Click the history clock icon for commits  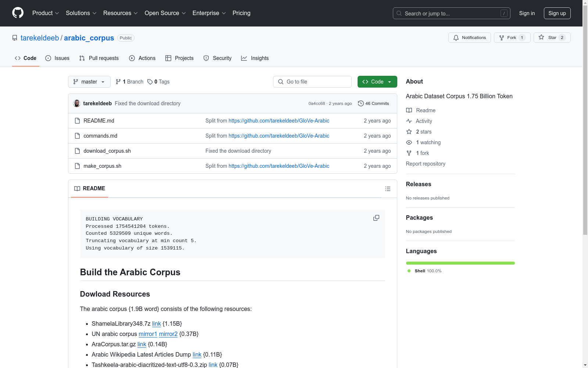coord(361,103)
